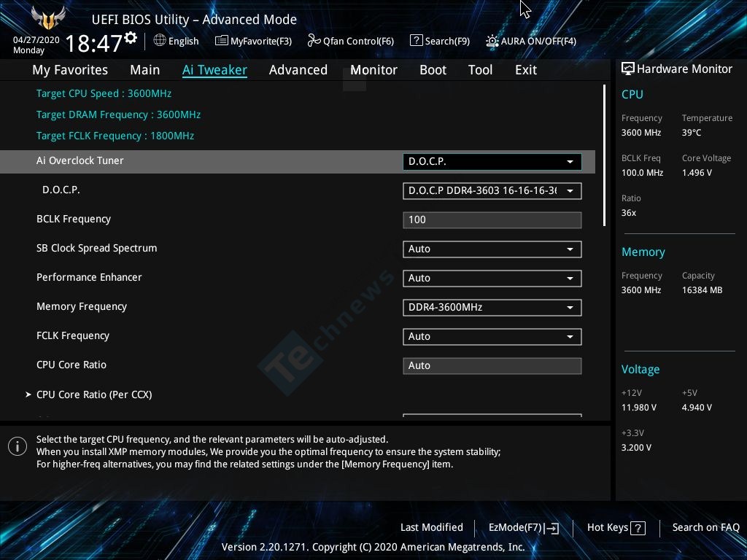Screen dimensions: 747x560
Task: Open Performance Enhancer dropdown
Action: tap(492, 278)
